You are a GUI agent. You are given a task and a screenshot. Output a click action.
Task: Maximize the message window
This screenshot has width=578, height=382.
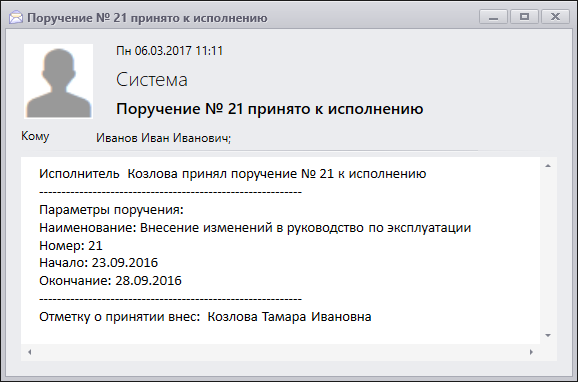click(x=524, y=17)
